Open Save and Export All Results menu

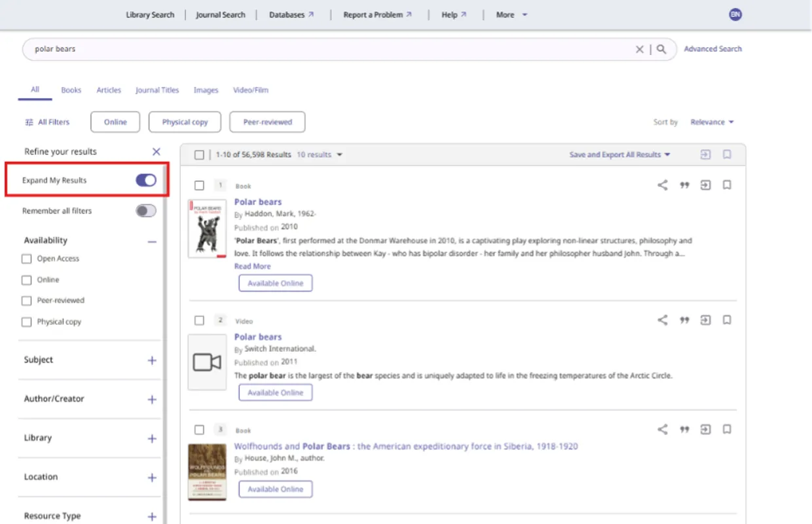619,155
